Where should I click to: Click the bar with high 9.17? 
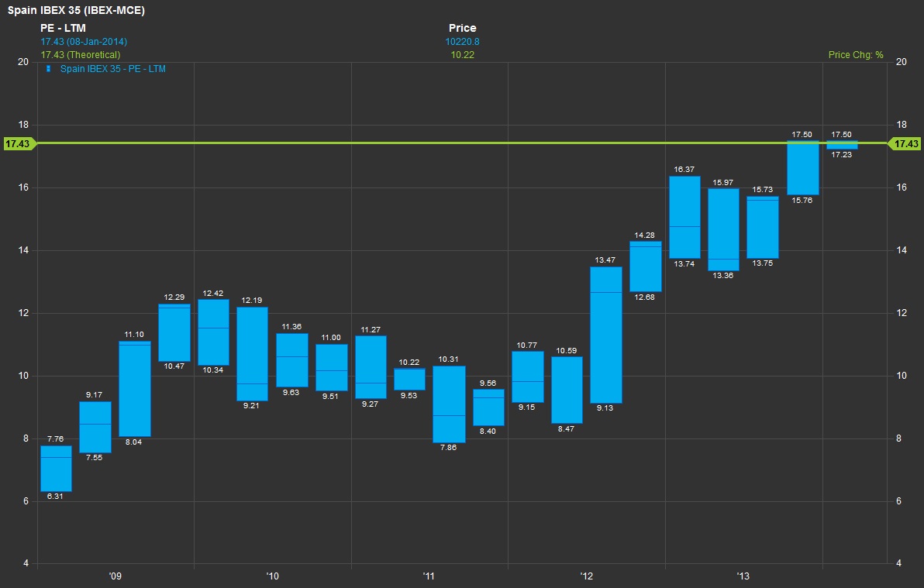click(95, 427)
